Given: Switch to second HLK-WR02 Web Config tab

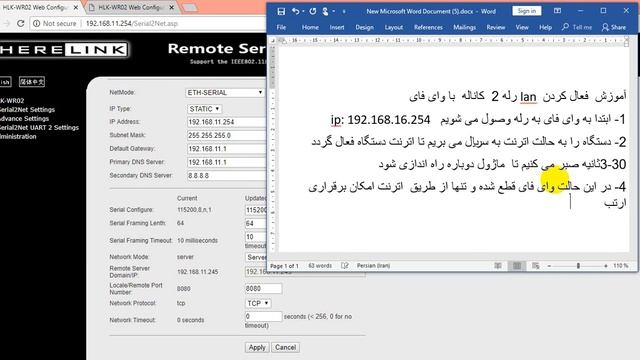Looking at the screenshot, I should click(131, 7).
